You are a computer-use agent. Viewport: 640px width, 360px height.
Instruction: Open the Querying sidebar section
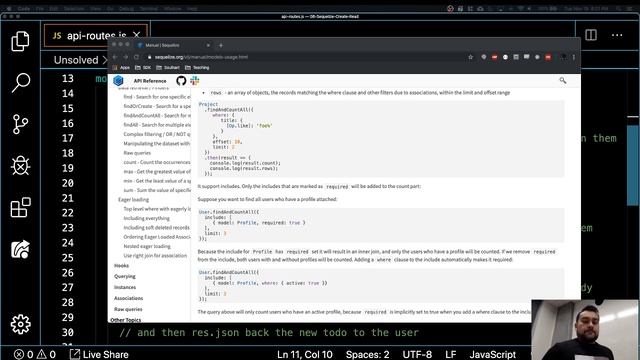(x=124, y=276)
